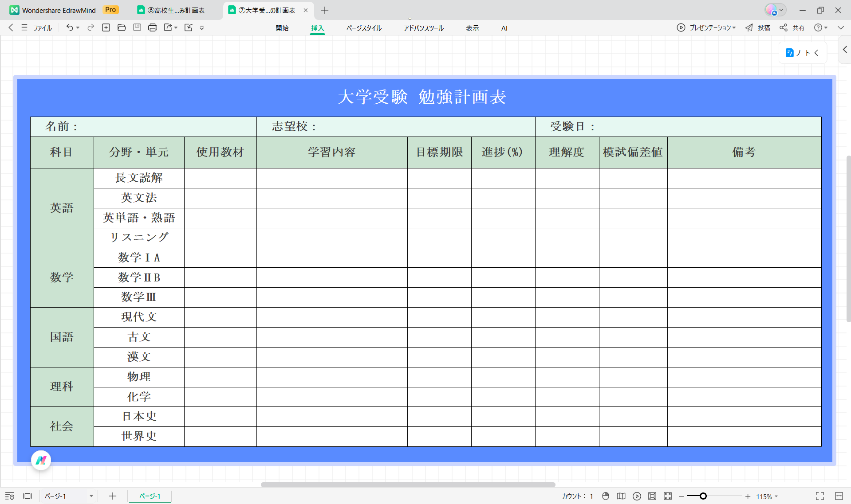Switch to the 挿入 ribbon tab

(317, 27)
